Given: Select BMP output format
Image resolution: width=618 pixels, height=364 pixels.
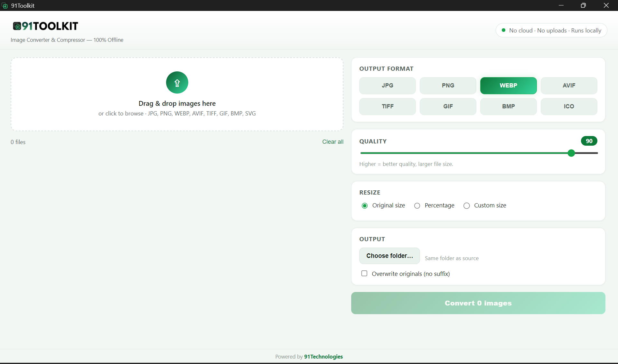Looking at the screenshot, I should pyautogui.click(x=509, y=106).
